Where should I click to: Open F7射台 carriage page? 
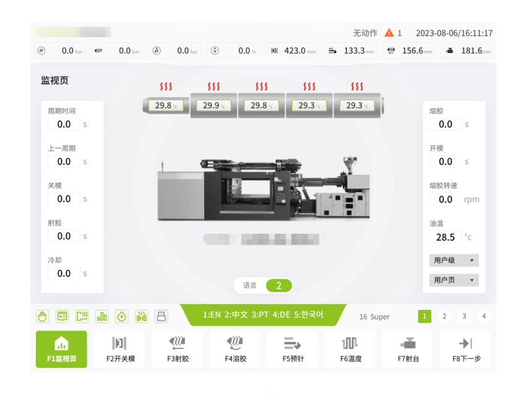(x=407, y=349)
